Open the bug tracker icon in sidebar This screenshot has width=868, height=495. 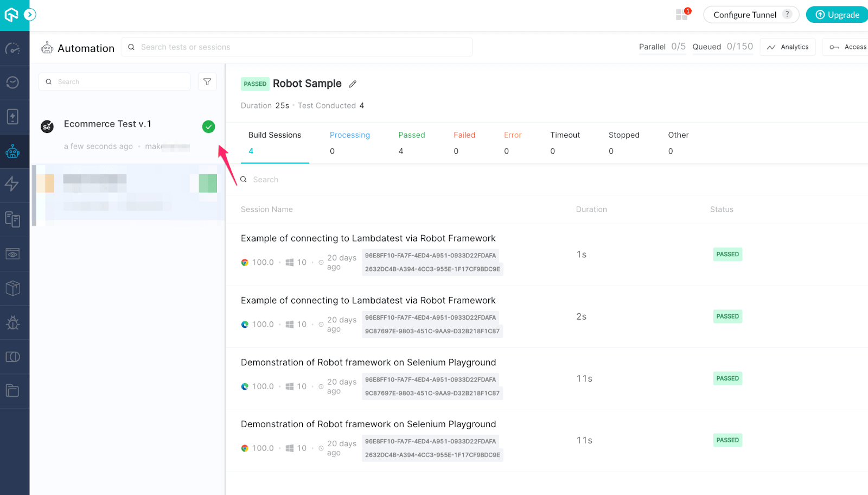click(x=12, y=323)
